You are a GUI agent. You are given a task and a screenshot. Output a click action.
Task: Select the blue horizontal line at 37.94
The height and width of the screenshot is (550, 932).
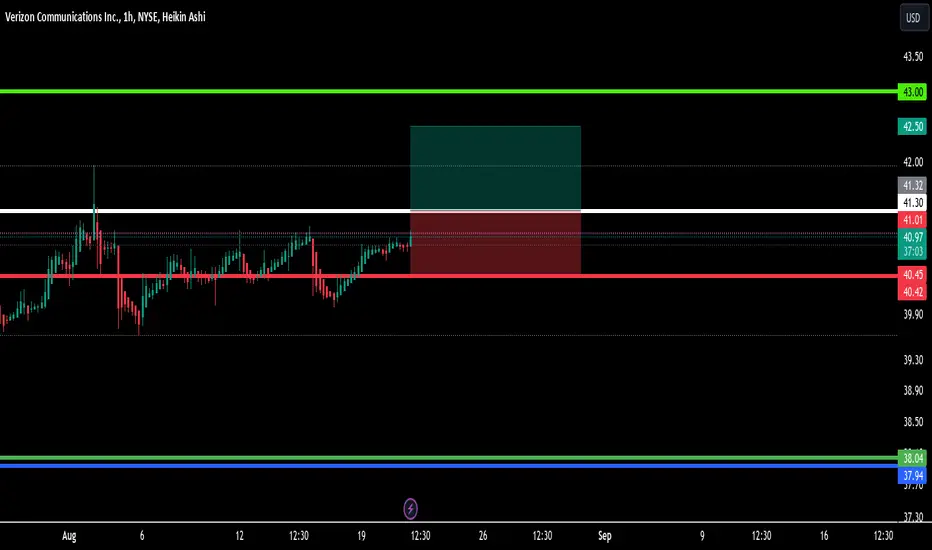(449, 466)
